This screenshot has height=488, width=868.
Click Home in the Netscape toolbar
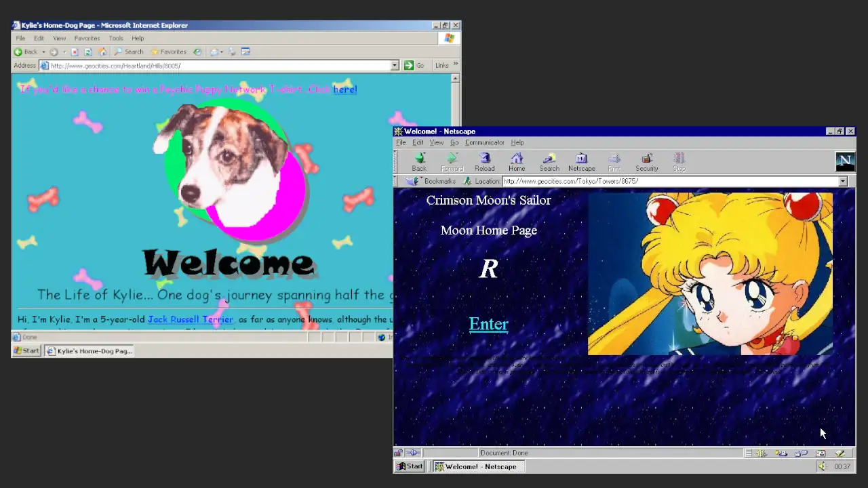517,162
